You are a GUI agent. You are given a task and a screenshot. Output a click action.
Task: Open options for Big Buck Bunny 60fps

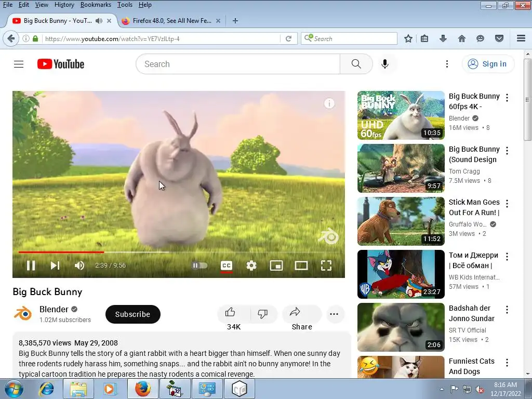507,98
